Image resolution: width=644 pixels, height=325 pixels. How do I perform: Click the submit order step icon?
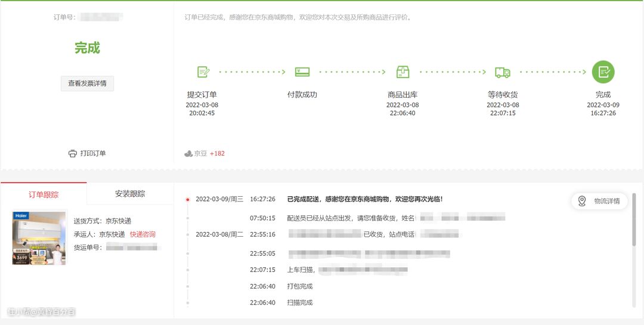tap(203, 72)
